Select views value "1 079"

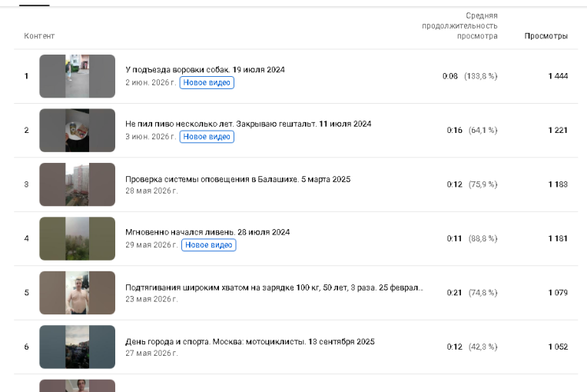pyautogui.click(x=558, y=292)
